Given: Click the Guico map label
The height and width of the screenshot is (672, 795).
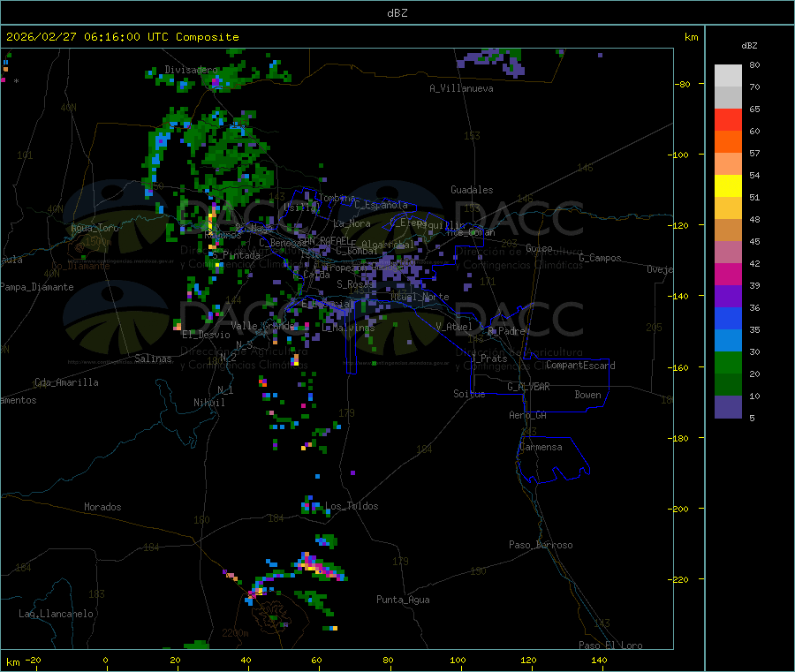Looking at the screenshot, I should point(539,248).
